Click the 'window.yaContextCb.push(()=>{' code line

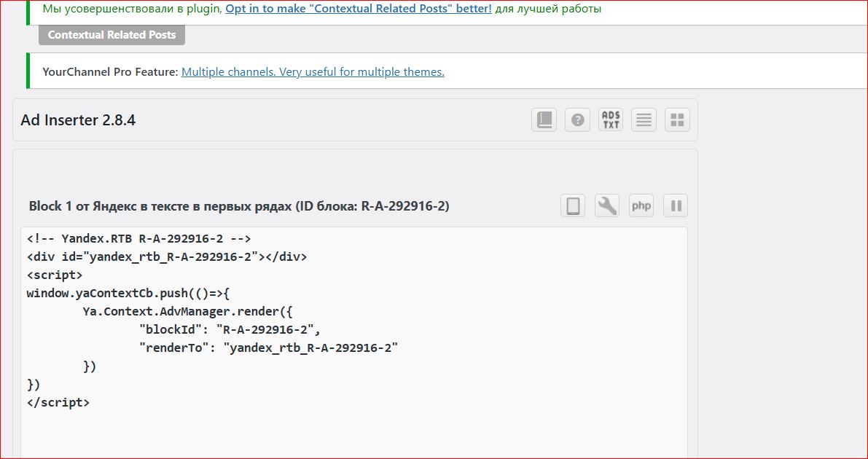click(x=128, y=294)
